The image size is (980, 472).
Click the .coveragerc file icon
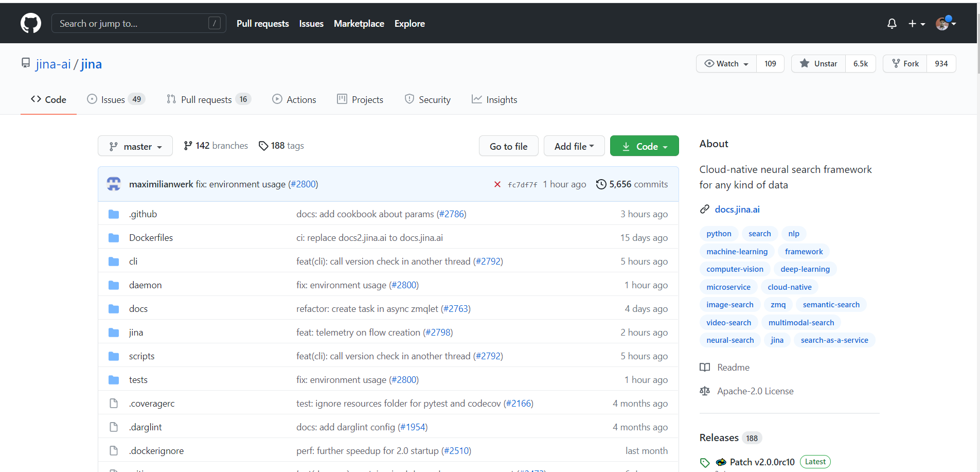[114, 404]
